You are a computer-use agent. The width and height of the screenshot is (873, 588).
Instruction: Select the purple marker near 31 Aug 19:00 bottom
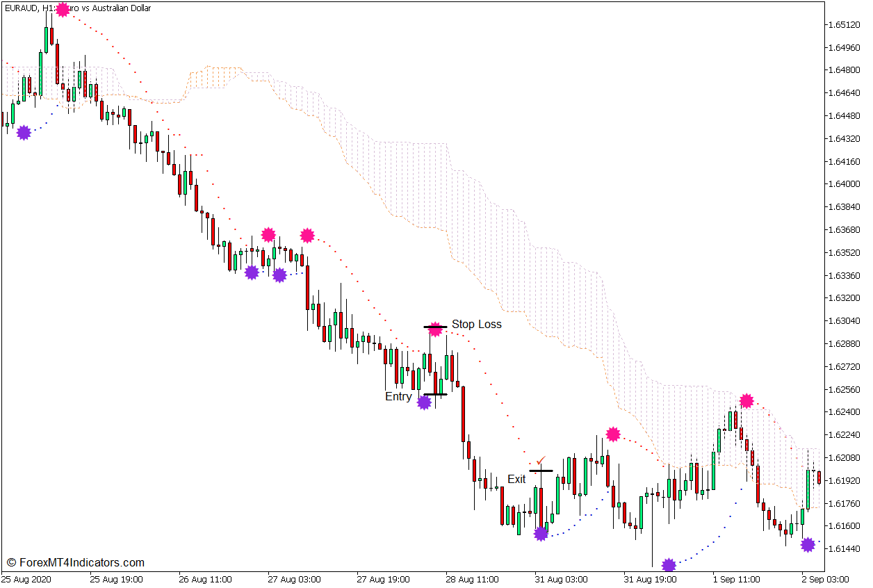(x=669, y=565)
